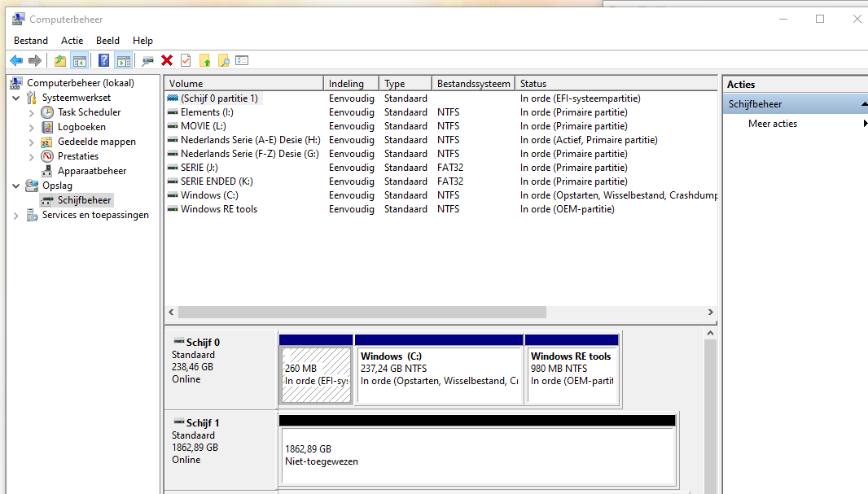Click the Task Scheduler clock icon

47,112
